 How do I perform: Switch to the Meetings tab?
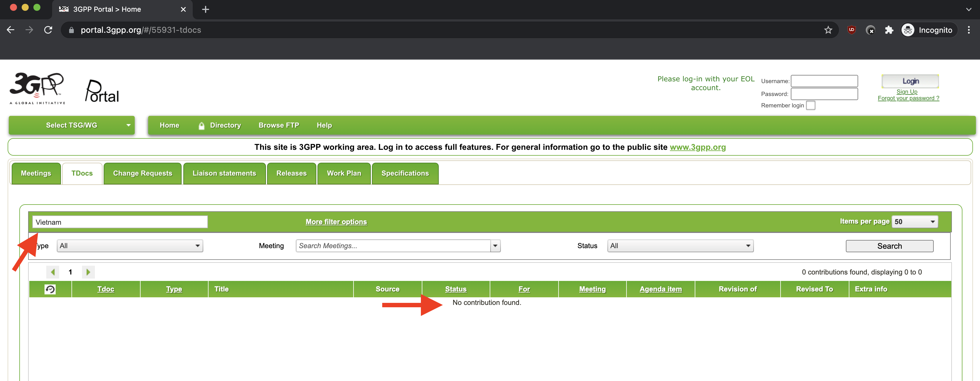36,174
